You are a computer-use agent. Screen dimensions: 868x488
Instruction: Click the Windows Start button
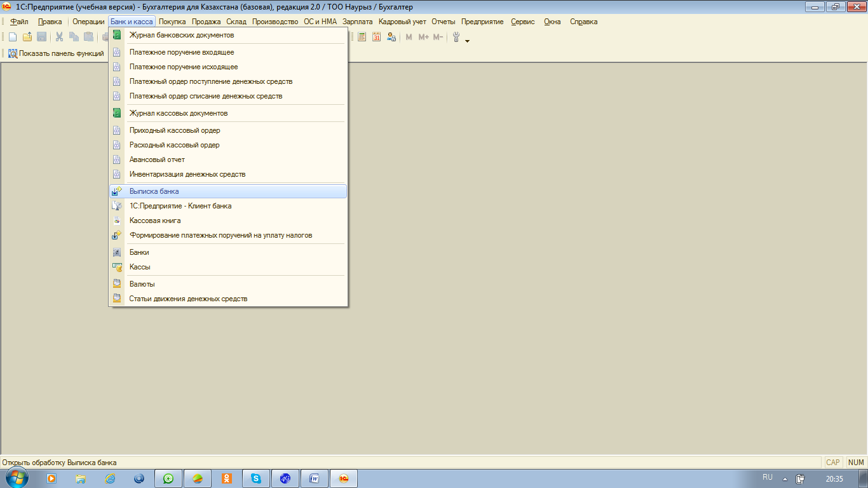tap(18, 478)
